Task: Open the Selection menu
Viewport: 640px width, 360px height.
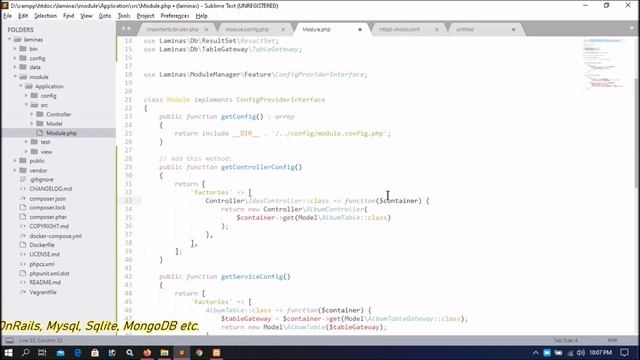Action: tap(45, 16)
